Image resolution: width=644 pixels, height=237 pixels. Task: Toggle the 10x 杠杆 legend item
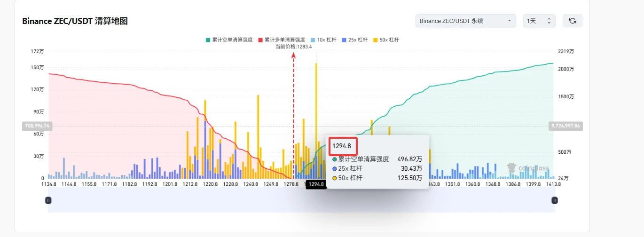coord(323,40)
